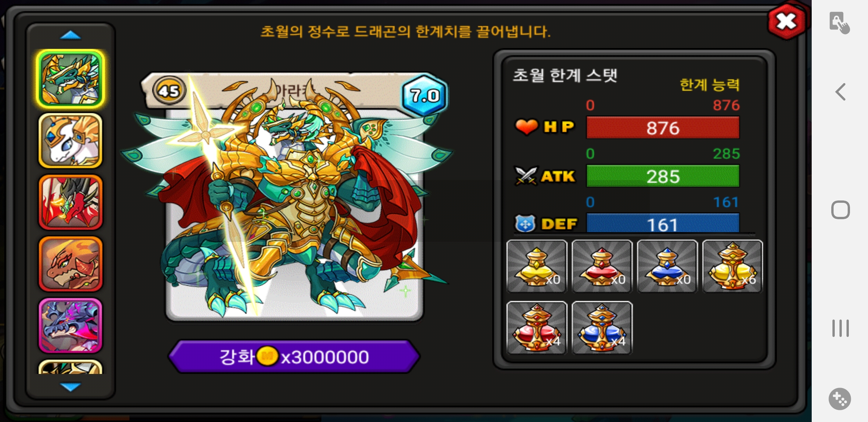
Task: Tap the Android home square button
Action: click(x=840, y=210)
